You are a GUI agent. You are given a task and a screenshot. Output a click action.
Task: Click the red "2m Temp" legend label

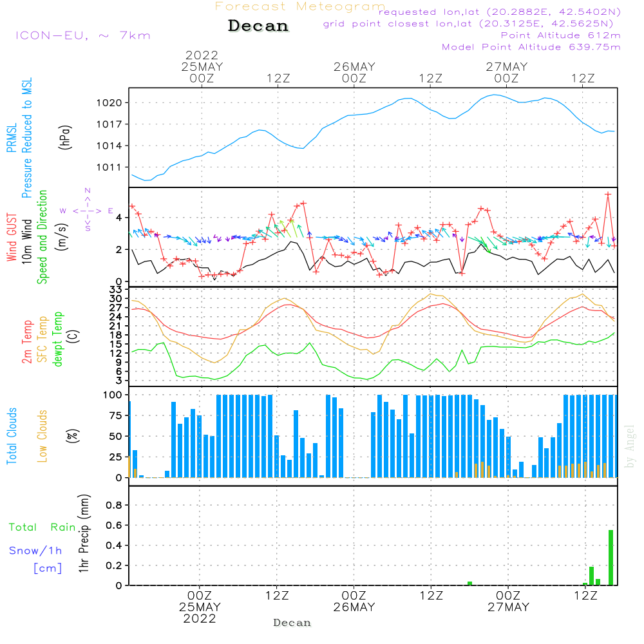(26, 342)
